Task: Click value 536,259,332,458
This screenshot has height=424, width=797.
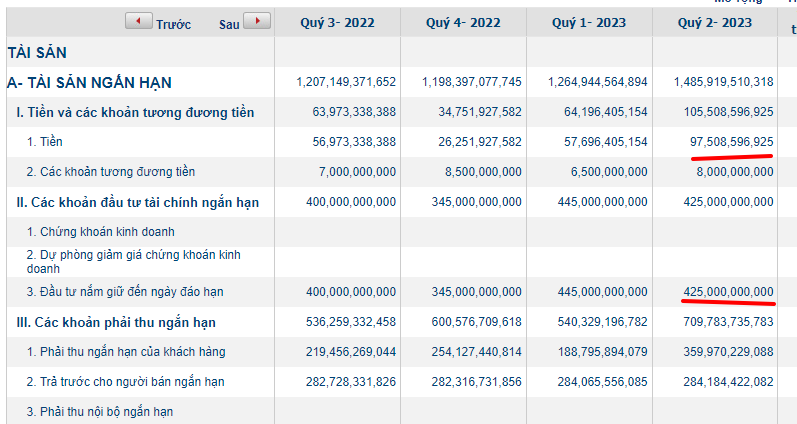Action: tap(351, 322)
